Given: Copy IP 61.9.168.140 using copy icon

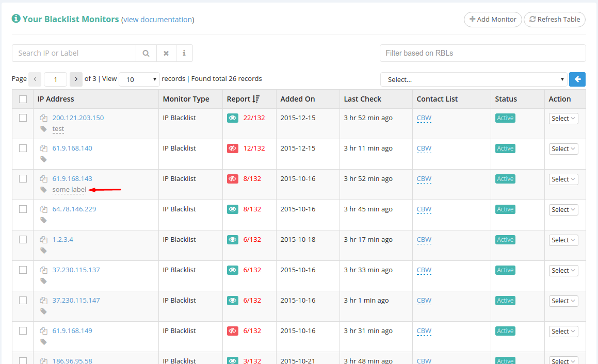Looking at the screenshot, I should tap(43, 148).
